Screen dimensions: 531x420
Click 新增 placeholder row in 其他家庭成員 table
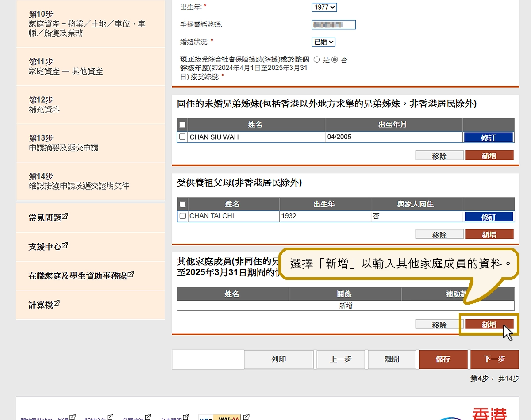click(x=346, y=305)
